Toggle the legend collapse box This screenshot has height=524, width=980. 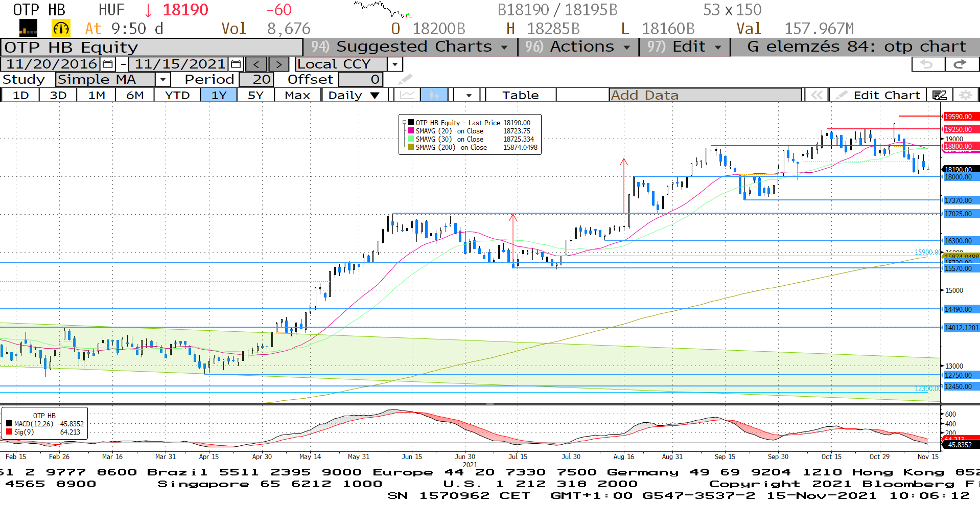(404, 123)
